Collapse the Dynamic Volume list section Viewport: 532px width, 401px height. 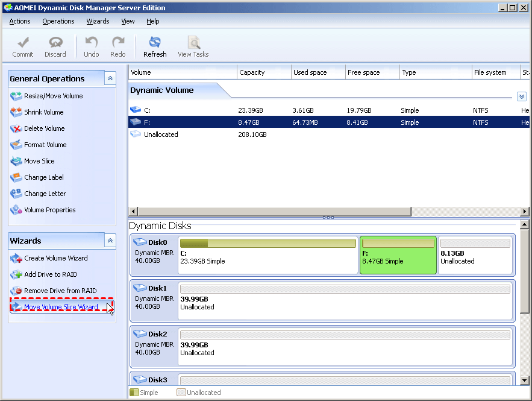click(x=521, y=96)
